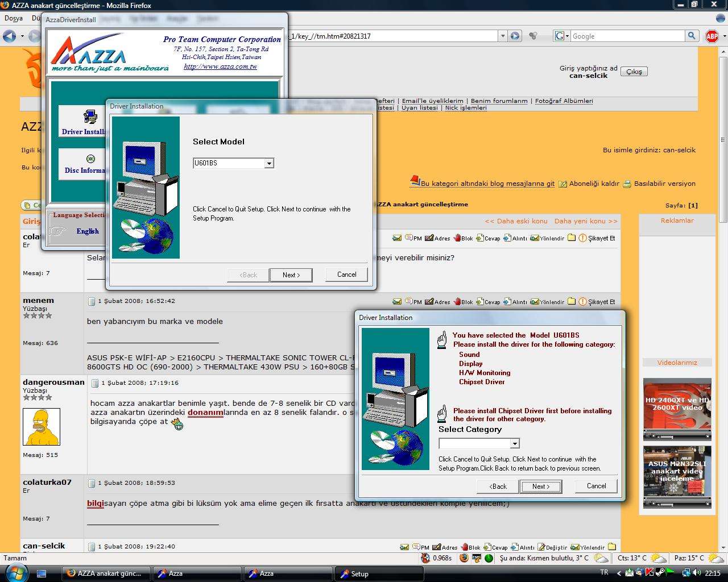The width and height of the screenshot is (728, 582).
Task: Click the Blok hand icon in menem's post
Action: [x=457, y=302]
